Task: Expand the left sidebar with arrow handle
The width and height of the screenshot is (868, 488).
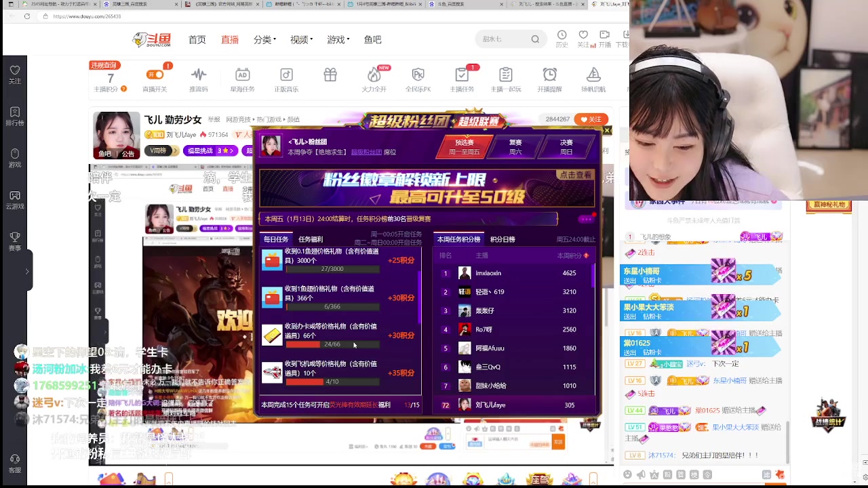Action: (x=27, y=271)
